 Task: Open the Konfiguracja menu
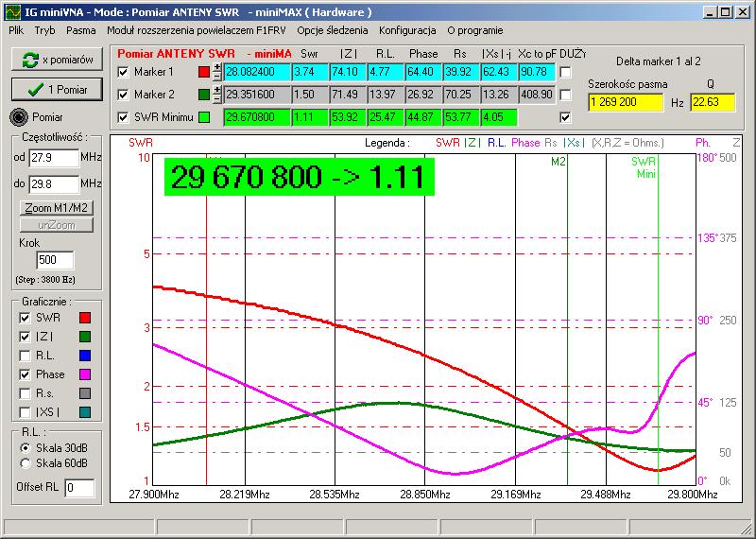coord(407,30)
